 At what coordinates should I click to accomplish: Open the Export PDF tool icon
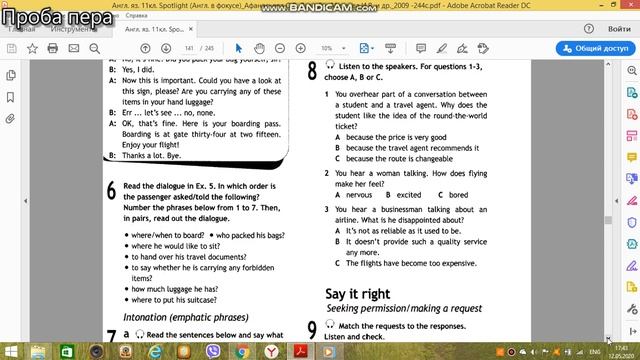632,93
